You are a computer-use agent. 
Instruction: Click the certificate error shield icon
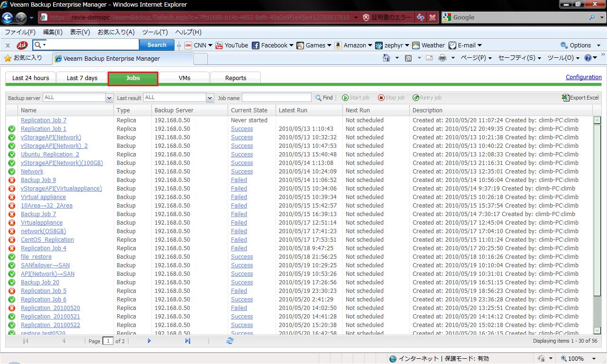point(366,18)
